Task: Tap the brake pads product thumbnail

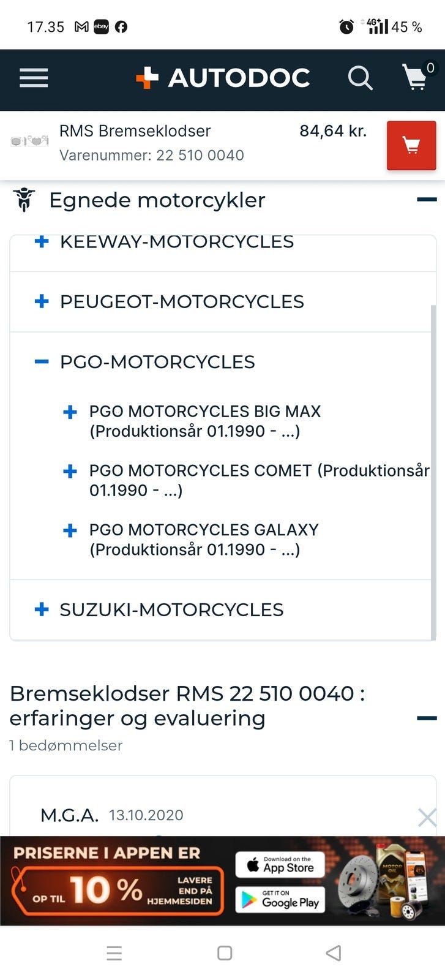Action: coord(29,141)
